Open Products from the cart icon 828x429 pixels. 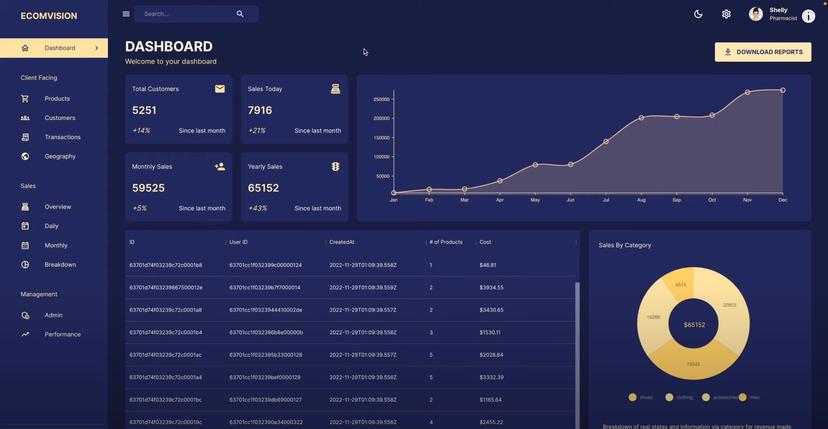tap(25, 99)
